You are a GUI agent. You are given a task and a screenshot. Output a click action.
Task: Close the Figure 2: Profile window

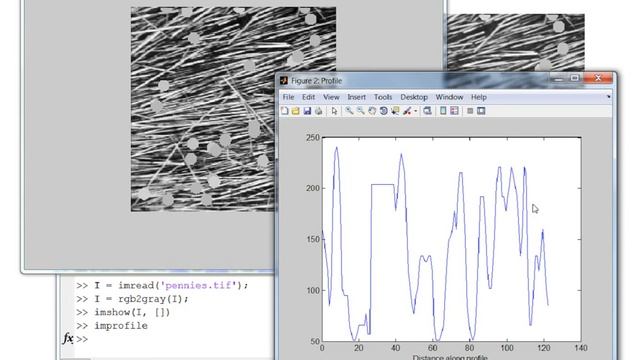click(598, 78)
